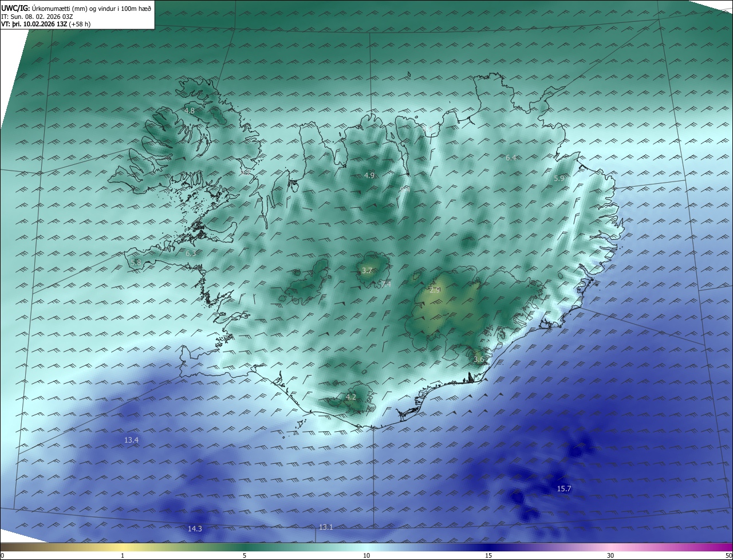Click the VT: þri. 10.02.2026 13Z line
Viewport: 733px width, 560px height.
[46, 24]
